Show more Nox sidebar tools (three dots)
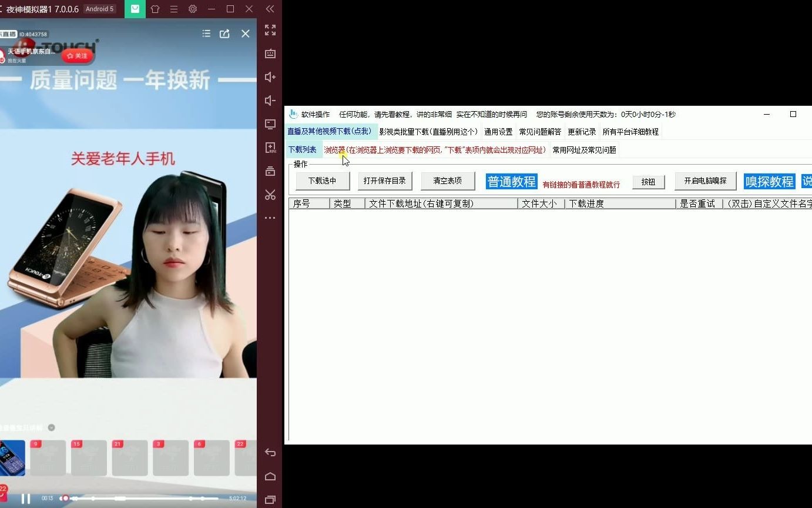The height and width of the screenshot is (508, 812). (270, 218)
